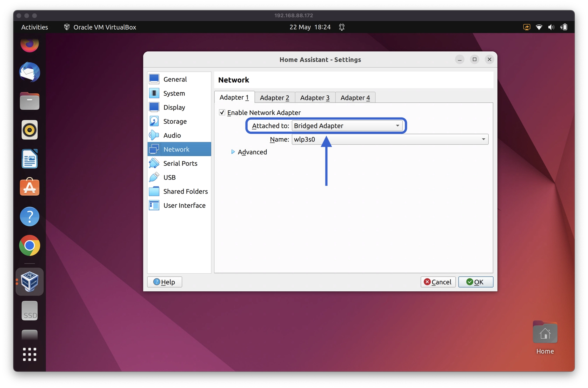The image size is (588, 388).
Task: Open Ubuntu Software from the dock
Action: point(30,187)
